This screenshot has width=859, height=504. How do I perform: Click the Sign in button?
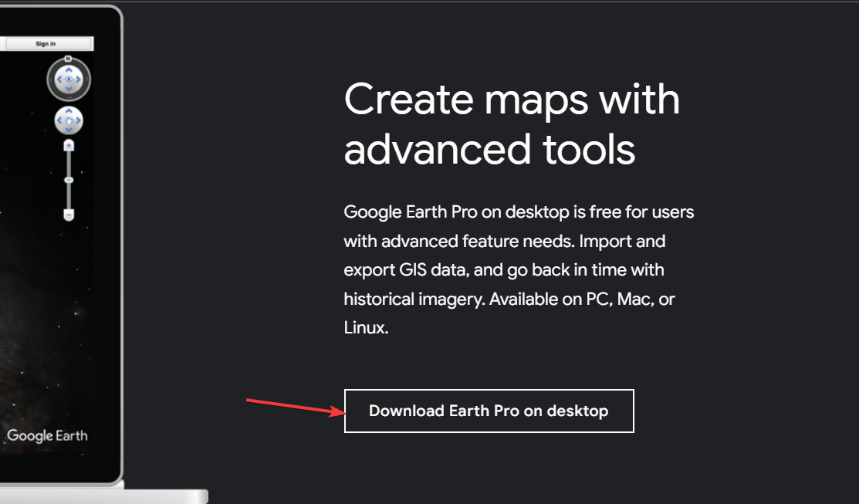click(x=48, y=43)
